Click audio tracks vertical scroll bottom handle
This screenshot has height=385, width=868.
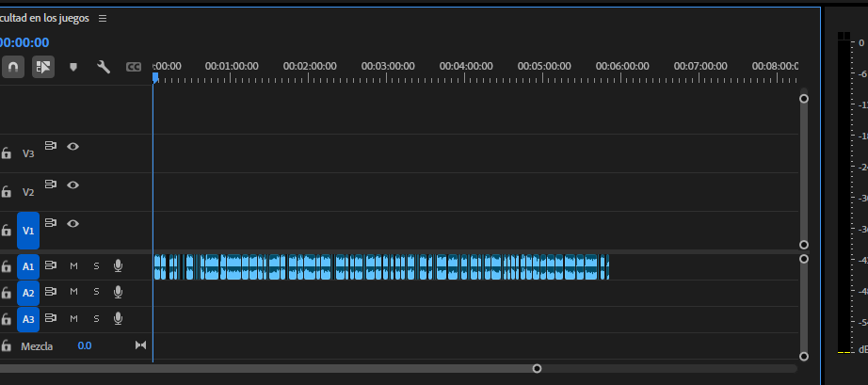[804, 357]
